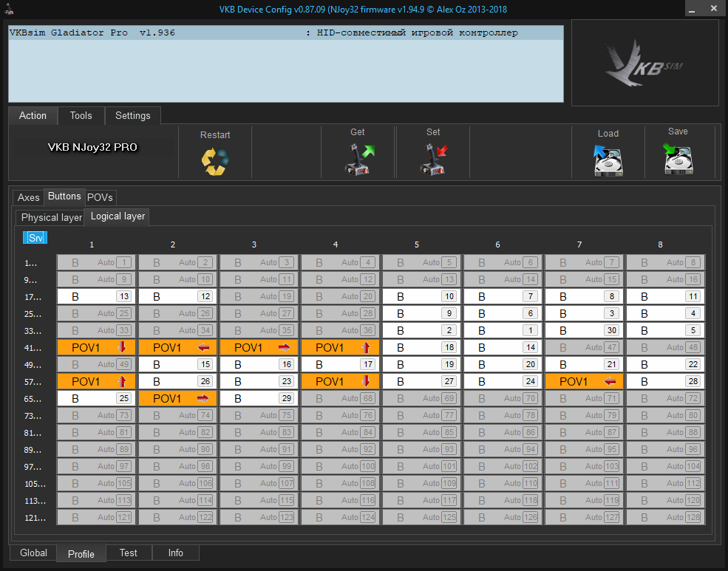
Task: Click the VKB Sim logo image
Action: pos(645,63)
